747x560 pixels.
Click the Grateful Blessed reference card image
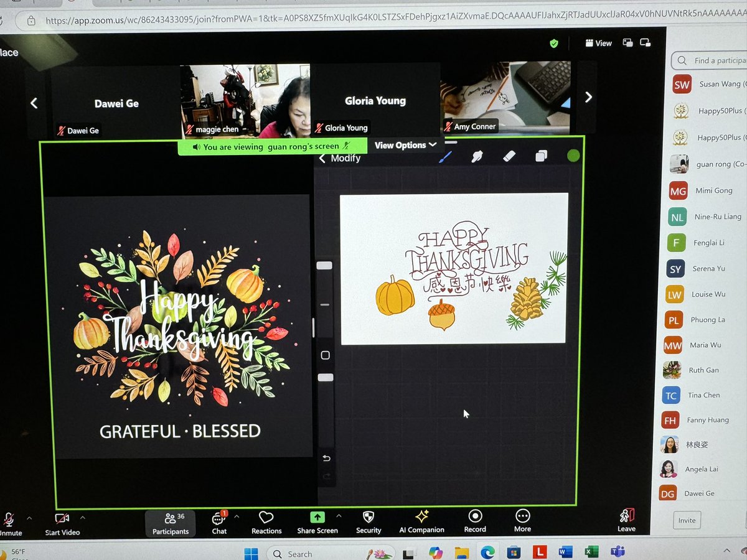[177, 326]
